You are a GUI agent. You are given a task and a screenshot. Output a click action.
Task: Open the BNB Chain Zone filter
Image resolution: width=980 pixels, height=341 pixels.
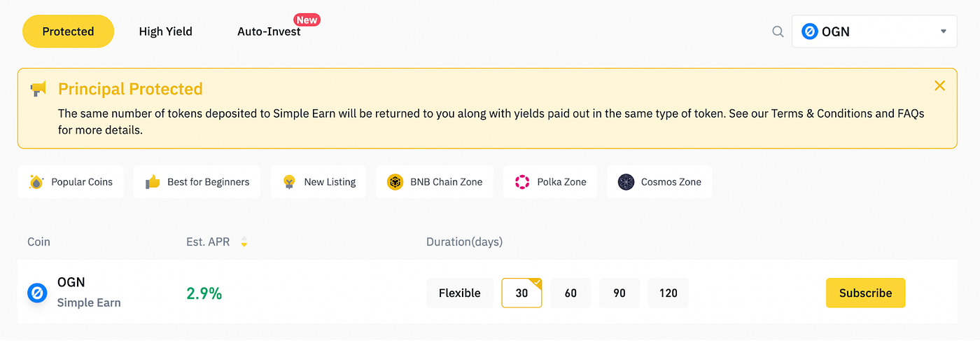coord(435,182)
